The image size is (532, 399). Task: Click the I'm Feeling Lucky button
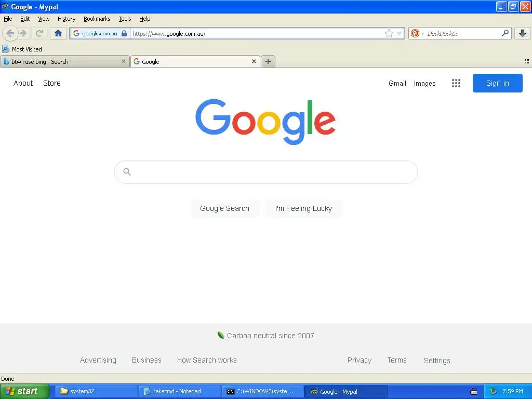pyautogui.click(x=303, y=208)
